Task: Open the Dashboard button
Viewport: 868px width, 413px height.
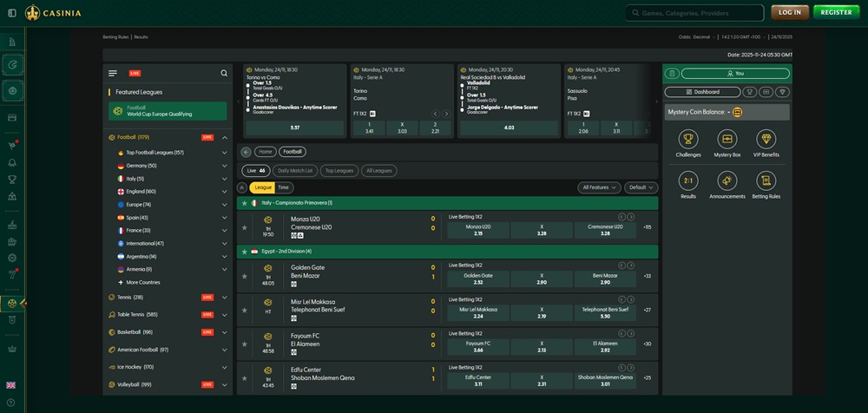Action: pos(702,92)
